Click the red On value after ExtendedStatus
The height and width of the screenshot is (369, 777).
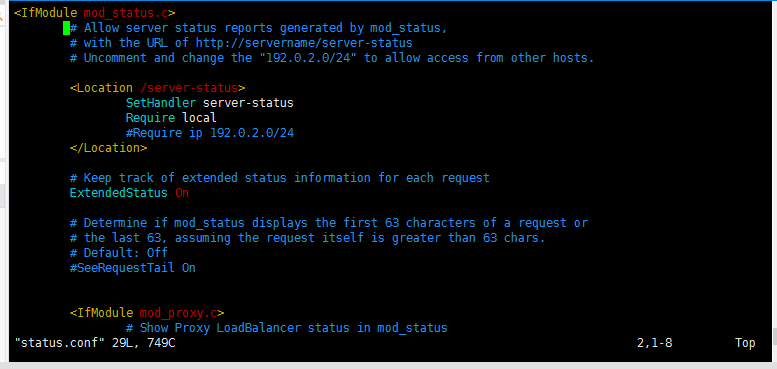[x=182, y=193]
